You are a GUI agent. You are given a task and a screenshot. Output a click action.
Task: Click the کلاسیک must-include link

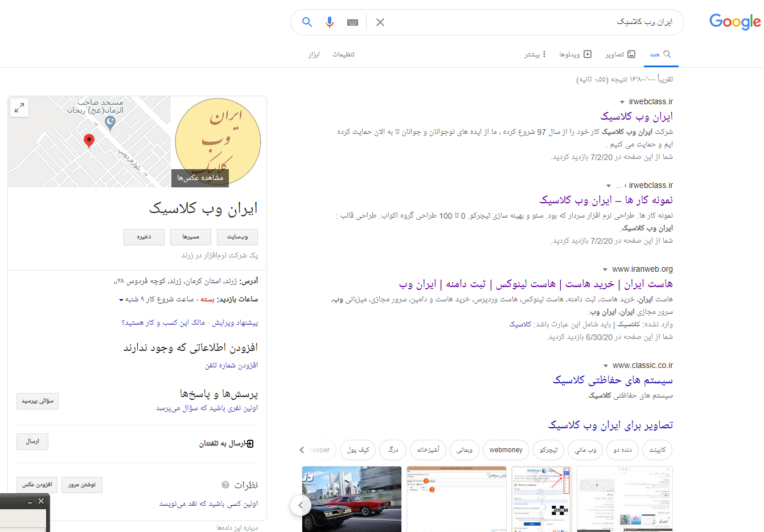(x=520, y=324)
